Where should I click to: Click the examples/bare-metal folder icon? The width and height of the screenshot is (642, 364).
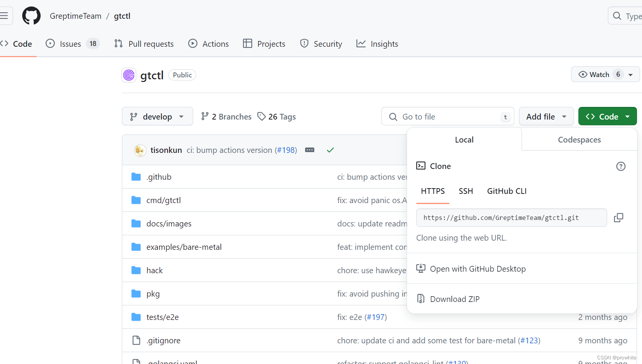click(x=136, y=247)
